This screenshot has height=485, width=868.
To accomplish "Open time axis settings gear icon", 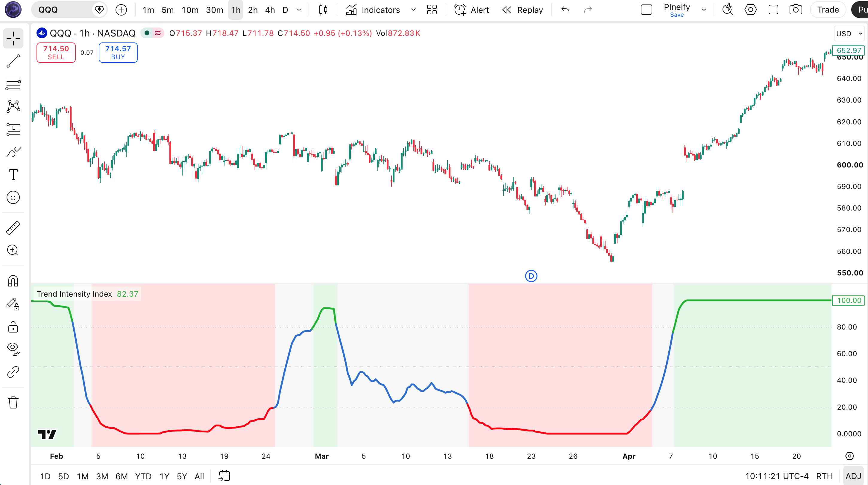I will coord(849,456).
